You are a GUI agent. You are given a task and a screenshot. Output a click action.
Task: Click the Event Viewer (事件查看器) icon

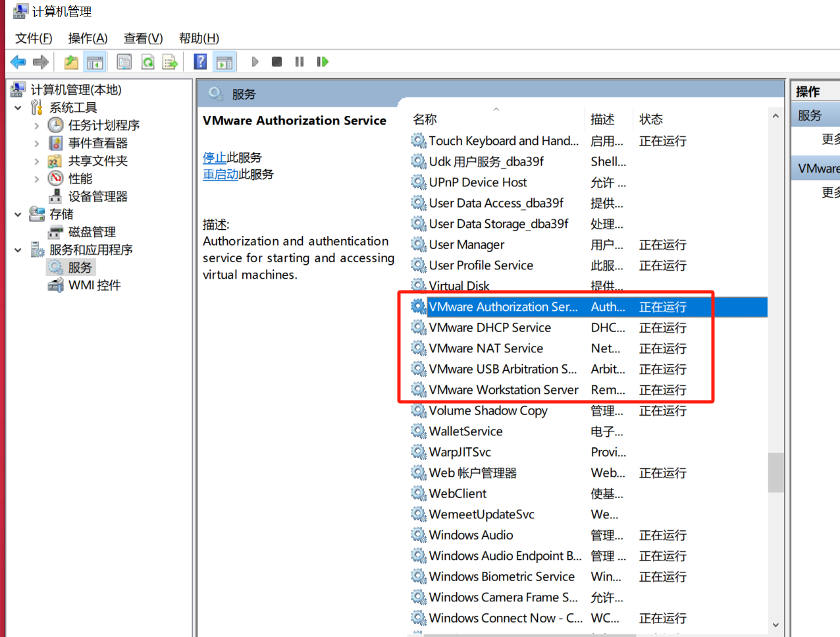(56, 143)
